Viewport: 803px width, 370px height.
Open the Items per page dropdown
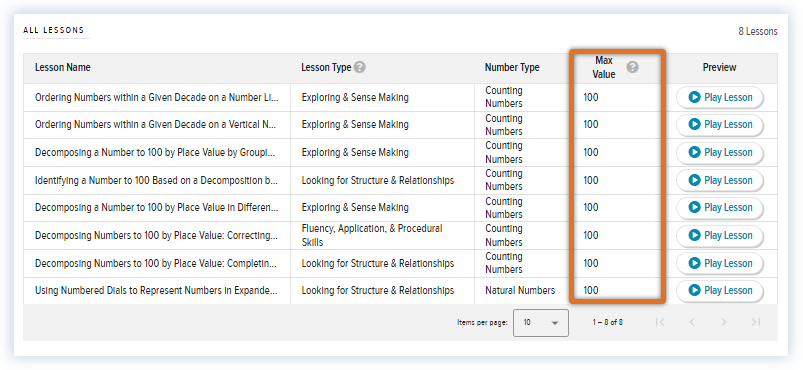[x=541, y=323]
